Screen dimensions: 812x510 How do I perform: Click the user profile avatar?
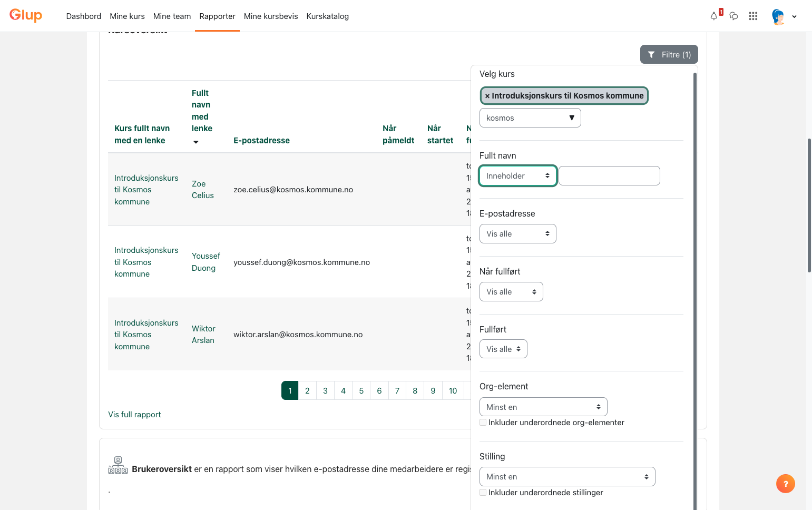tap(778, 16)
